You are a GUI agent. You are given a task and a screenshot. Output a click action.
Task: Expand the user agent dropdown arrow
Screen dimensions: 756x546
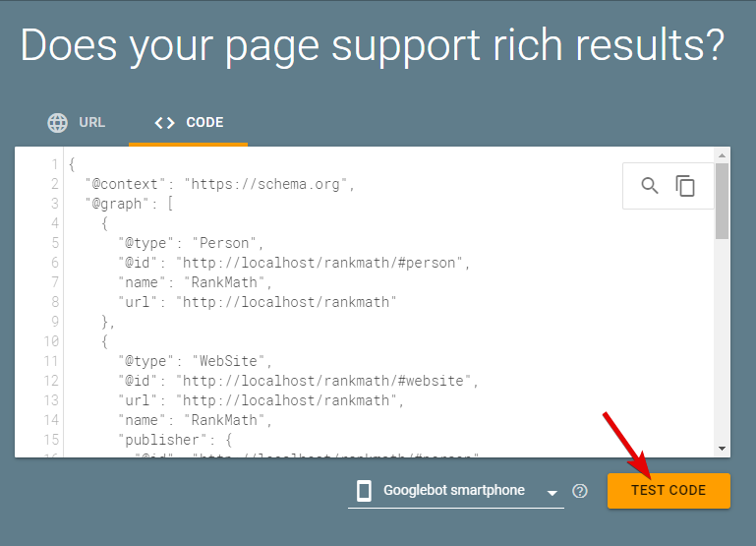point(552,493)
